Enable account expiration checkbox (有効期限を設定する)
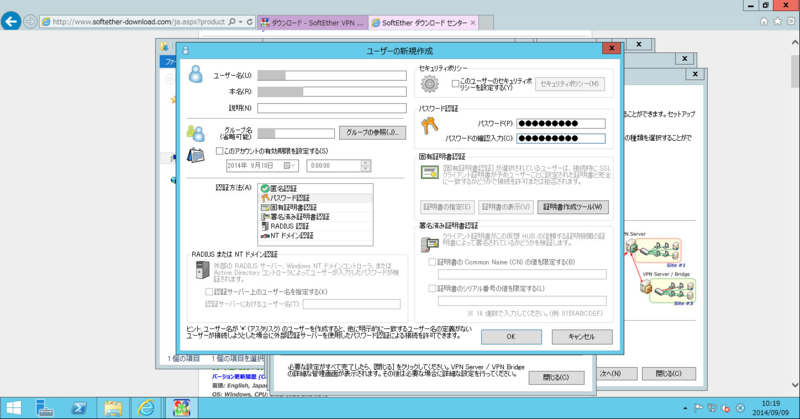 pos(219,151)
